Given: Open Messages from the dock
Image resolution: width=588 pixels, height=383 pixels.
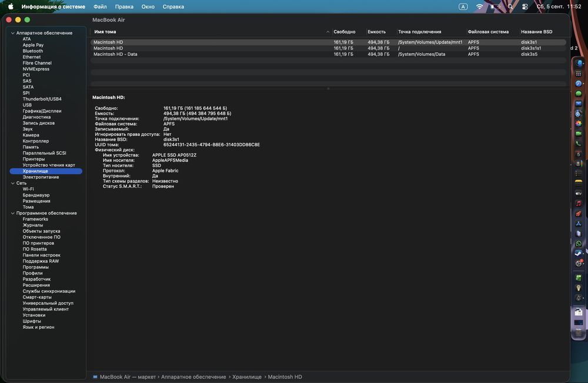Looking at the screenshot, I should click(579, 94).
